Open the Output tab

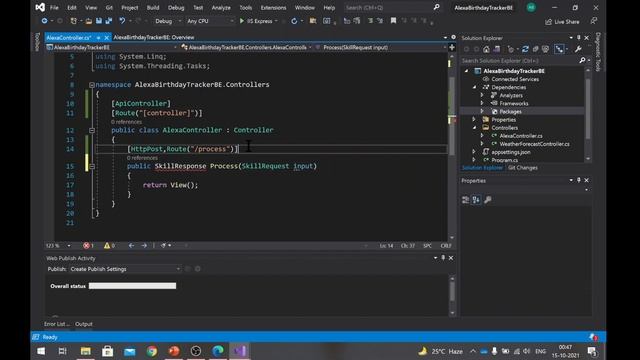[x=84, y=324]
